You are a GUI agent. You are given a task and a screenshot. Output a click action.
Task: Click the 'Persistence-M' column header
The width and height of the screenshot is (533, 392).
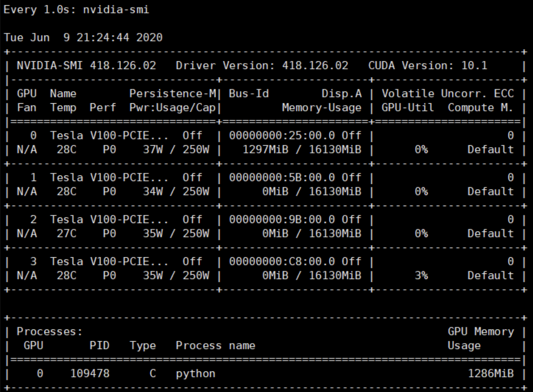[x=173, y=94]
